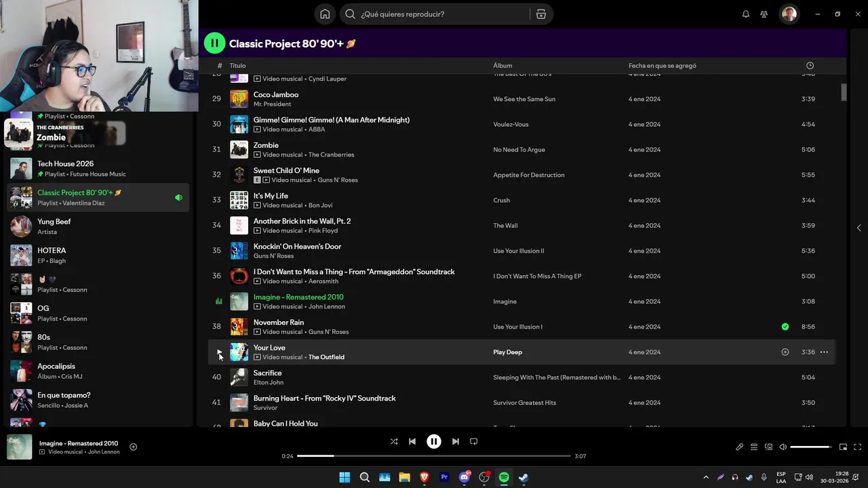Open the miniplayer icon
Screen dimensions: 868x488
[843, 447]
